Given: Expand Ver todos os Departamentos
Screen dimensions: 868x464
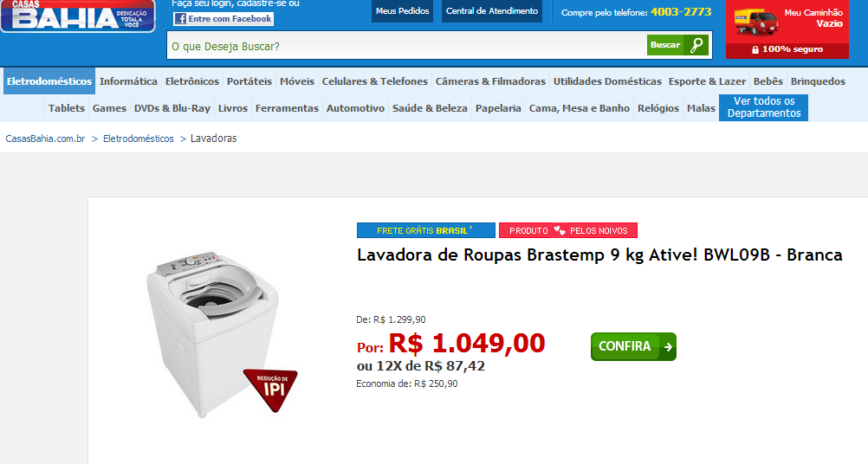Looking at the screenshot, I should coord(763,107).
